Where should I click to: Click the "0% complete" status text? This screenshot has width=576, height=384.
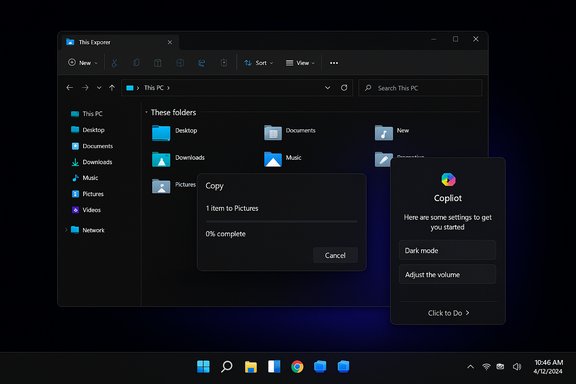pyautogui.click(x=226, y=234)
